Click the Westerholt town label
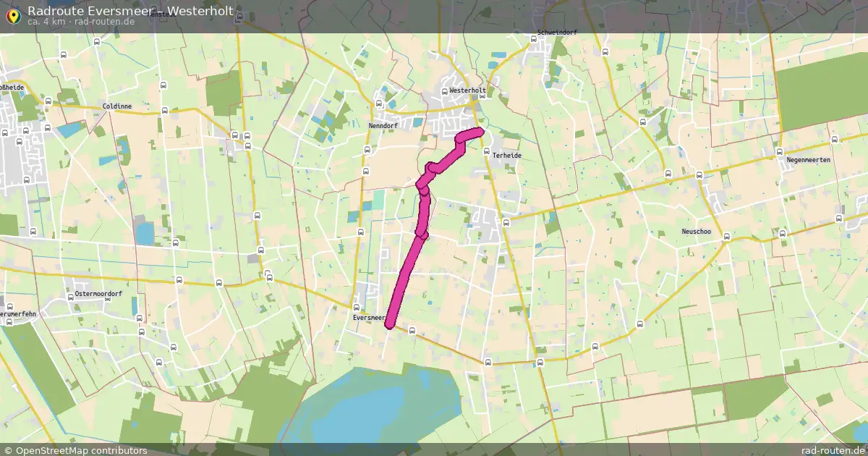 point(467,90)
